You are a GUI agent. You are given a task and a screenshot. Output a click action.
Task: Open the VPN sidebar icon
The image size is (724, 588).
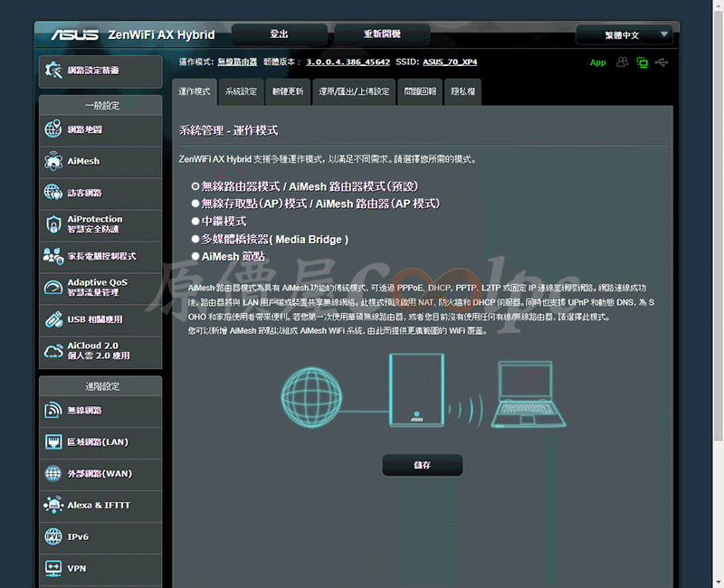(53, 568)
